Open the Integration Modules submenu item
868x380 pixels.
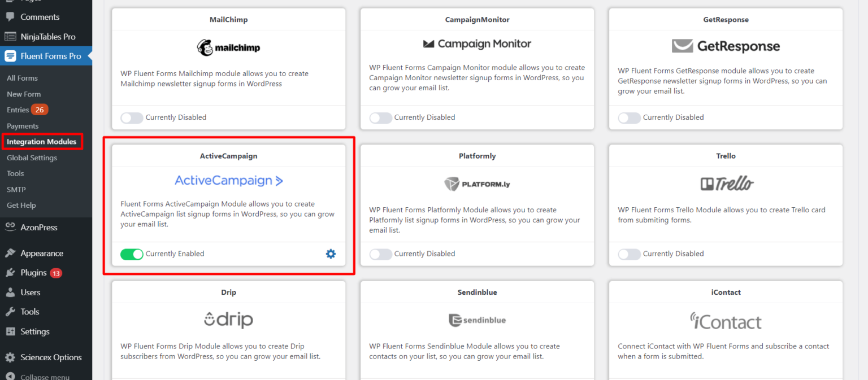point(41,142)
